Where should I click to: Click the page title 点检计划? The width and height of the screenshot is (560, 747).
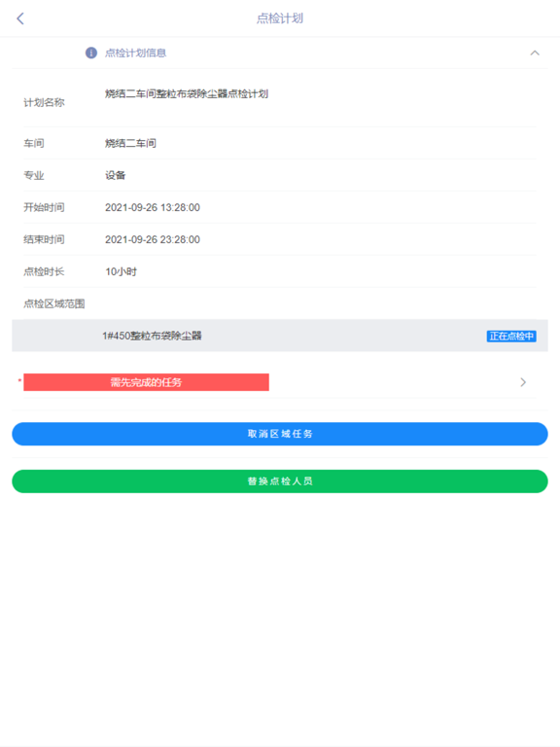coord(280,18)
